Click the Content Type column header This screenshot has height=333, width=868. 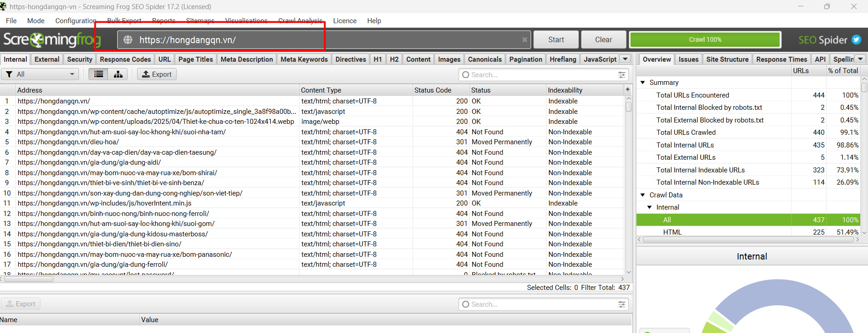click(356, 90)
